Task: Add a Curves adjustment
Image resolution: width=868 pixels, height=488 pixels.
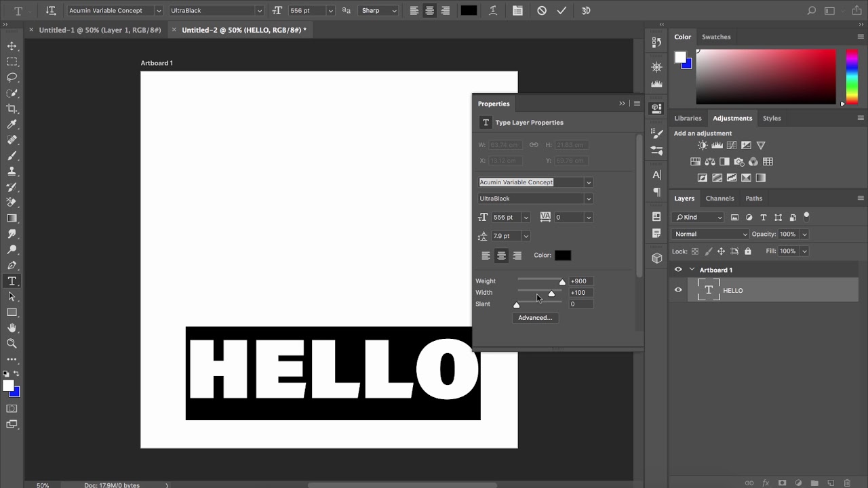Action: tap(732, 145)
